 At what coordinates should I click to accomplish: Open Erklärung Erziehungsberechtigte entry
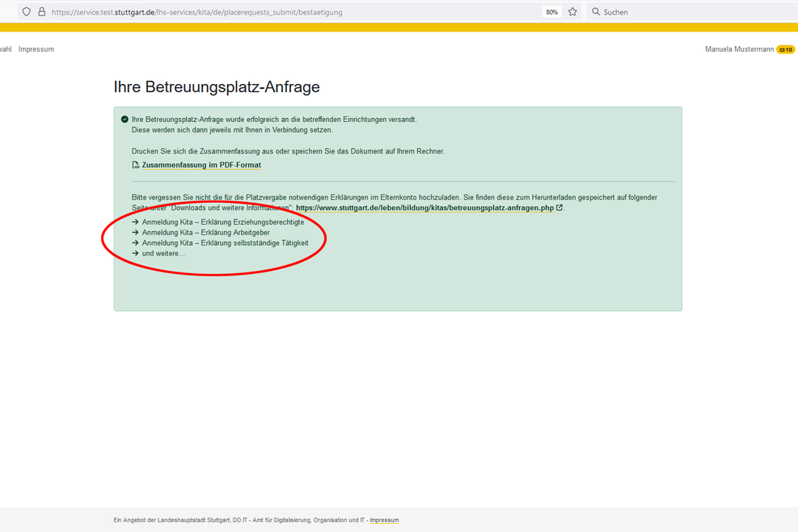click(x=222, y=222)
